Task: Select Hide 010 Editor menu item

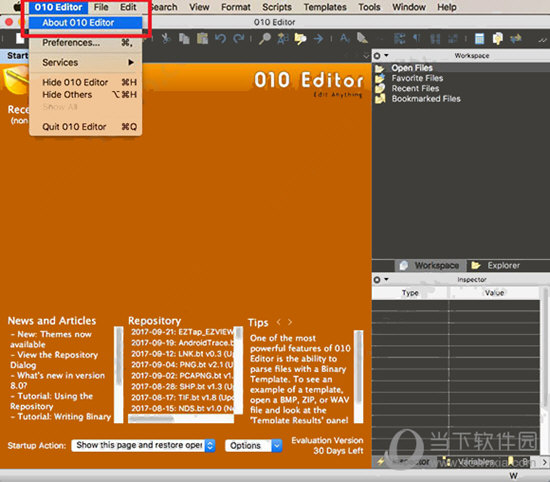Action: (86, 82)
